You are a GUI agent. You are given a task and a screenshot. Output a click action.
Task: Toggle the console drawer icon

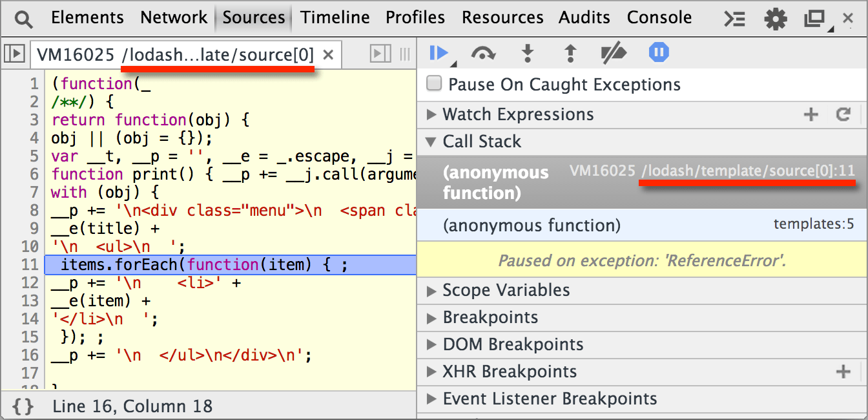click(735, 19)
